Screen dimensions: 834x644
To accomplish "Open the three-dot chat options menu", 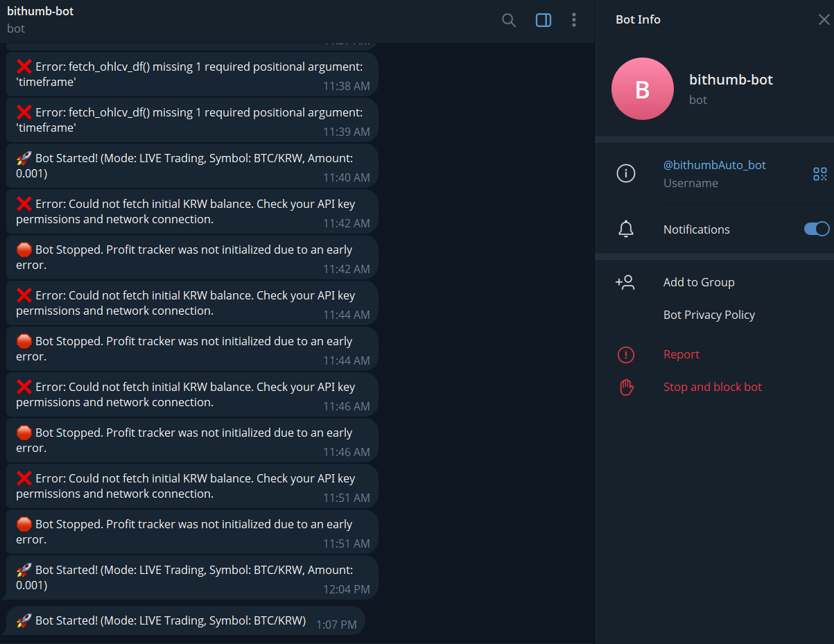I will 574,20.
